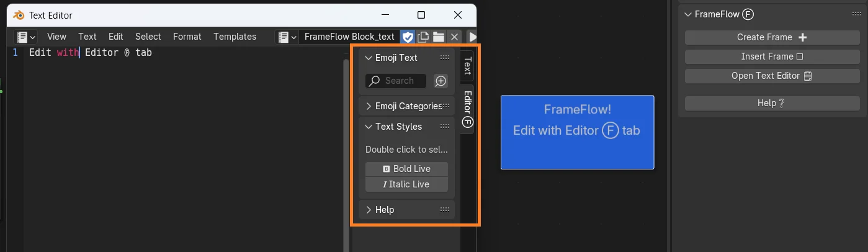Click the emoji Search field

coord(396,81)
